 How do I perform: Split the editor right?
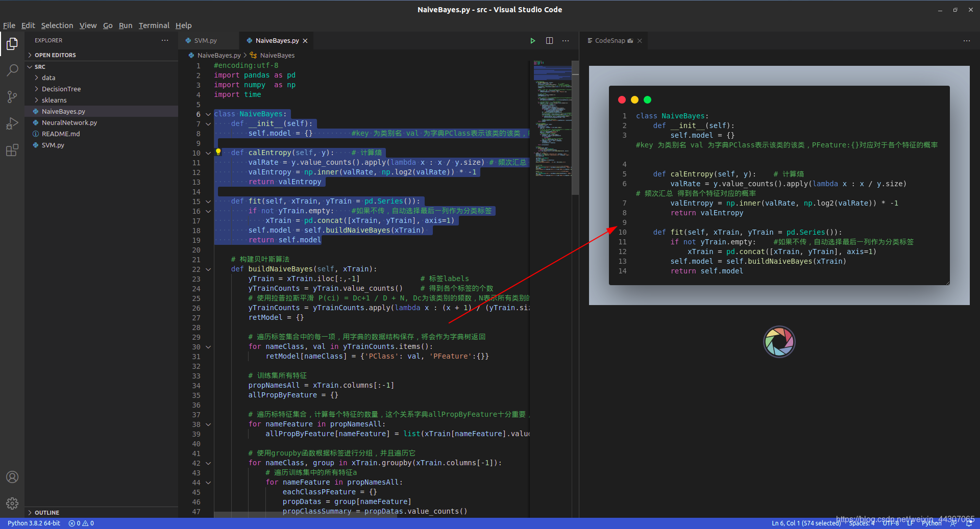point(550,41)
